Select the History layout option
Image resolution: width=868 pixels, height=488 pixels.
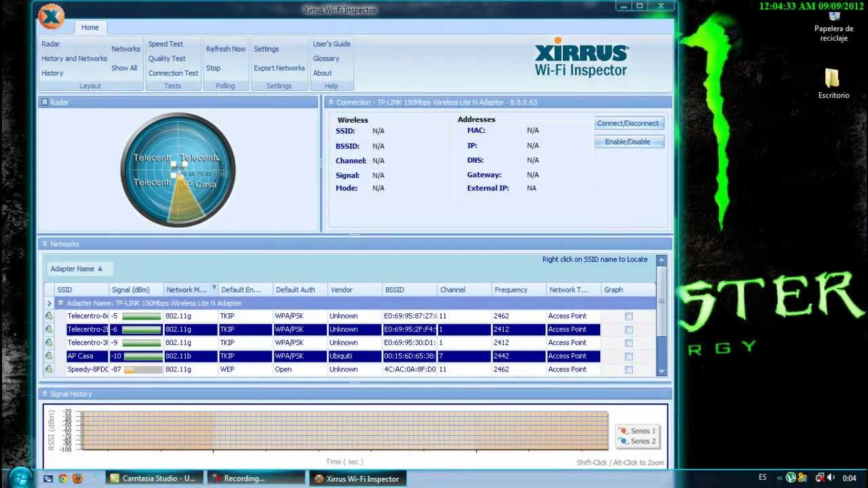pyautogui.click(x=52, y=73)
